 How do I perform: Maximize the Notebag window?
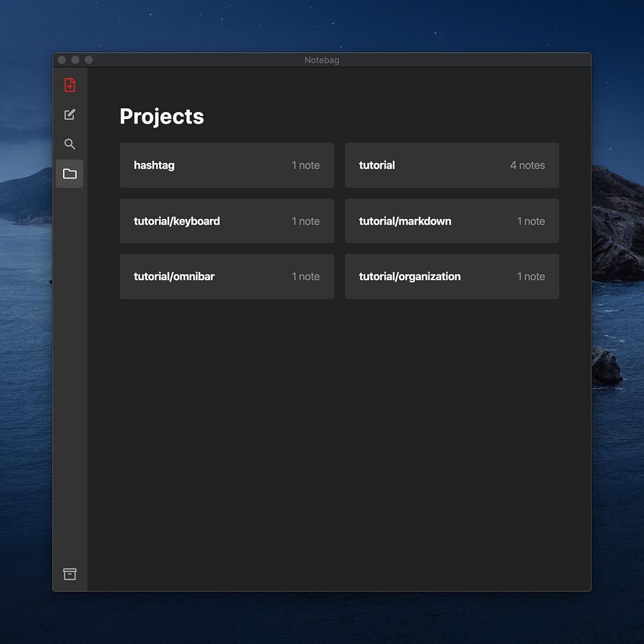(x=89, y=60)
